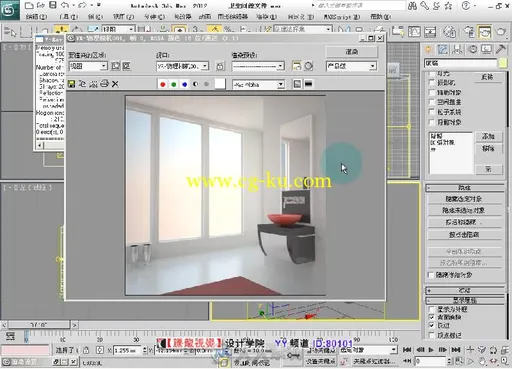
Task: Open the Modify tab in command panel
Action: 442,50
